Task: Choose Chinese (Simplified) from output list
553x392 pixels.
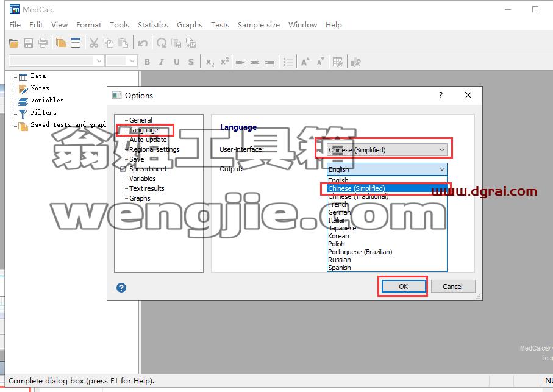Action: point(387,188)
